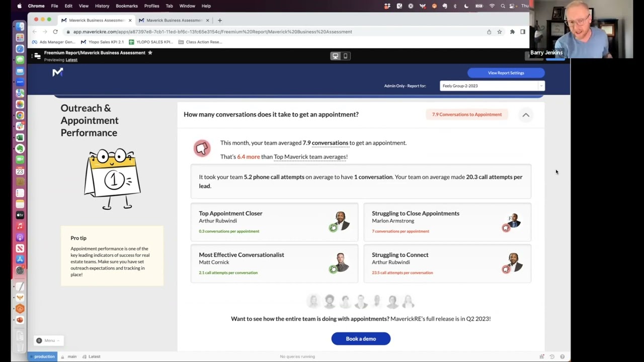This screenshot has width=644, height=362.
Task: Open the Retool app pages menu icon
Action: 37,56
